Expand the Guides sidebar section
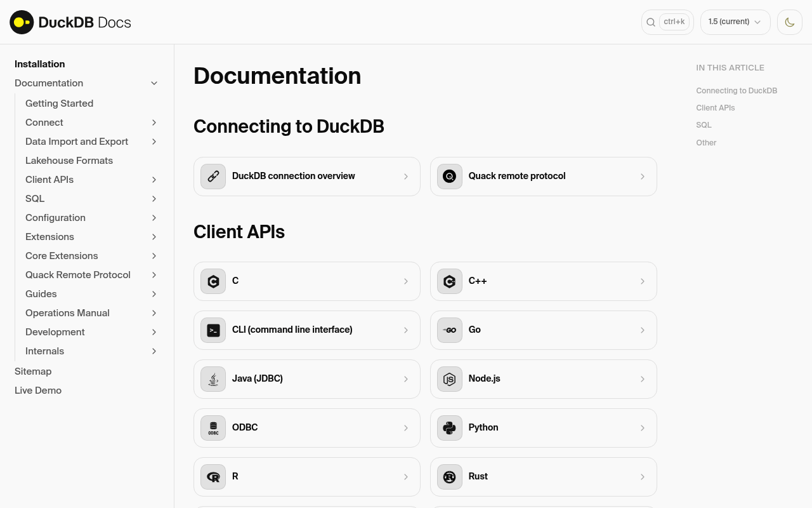Image resolution: width=812 pixels, height=508 pixels. 154,294
